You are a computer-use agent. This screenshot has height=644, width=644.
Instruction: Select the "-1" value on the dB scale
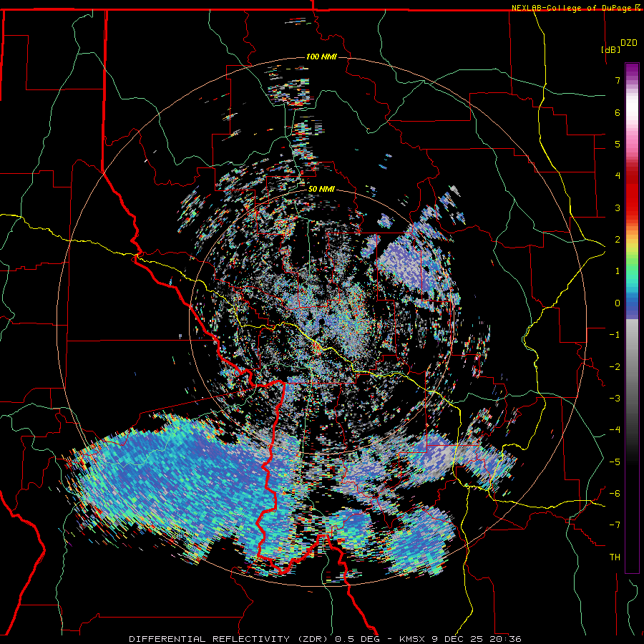coord(615,335)
